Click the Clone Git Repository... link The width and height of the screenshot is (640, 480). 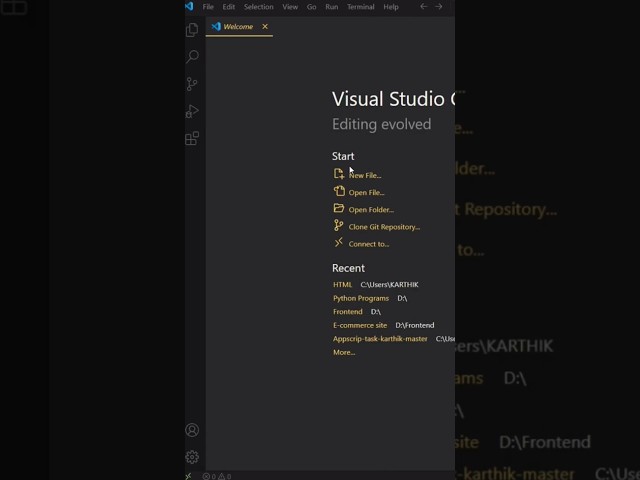(x=384, y=227)
